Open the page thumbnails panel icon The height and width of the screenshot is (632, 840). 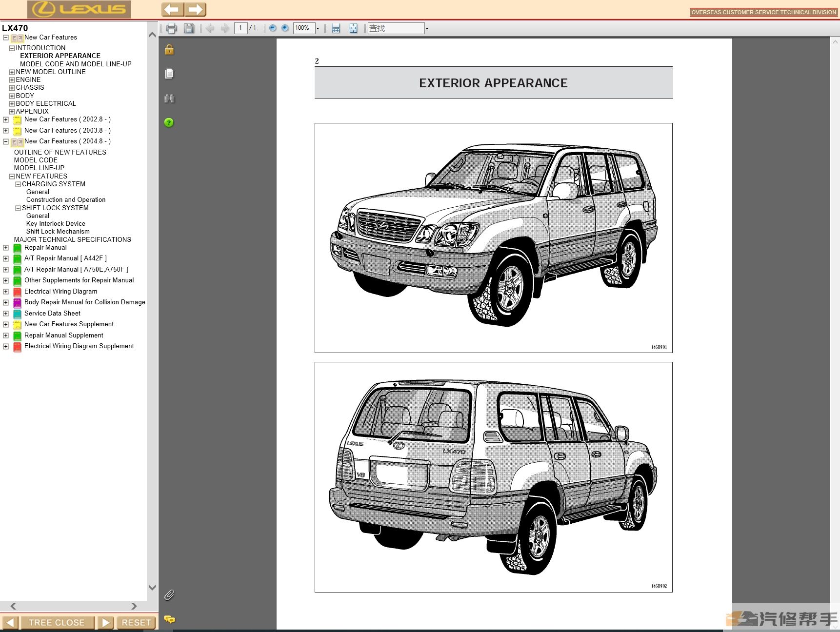(x=169, y=74)
